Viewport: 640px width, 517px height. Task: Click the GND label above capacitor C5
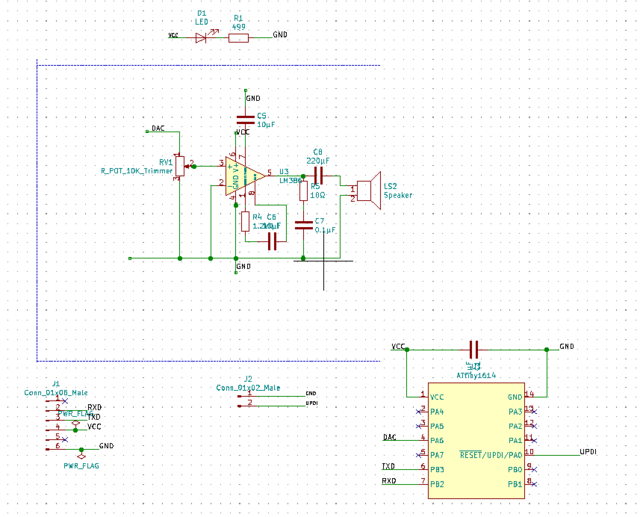(253, 98)
